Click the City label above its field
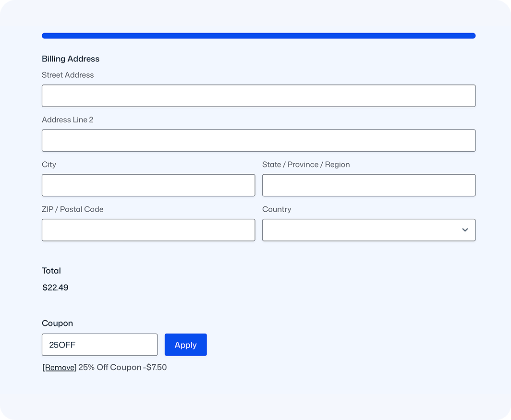This screenshot has width=511, height=420. click(x=49, y=165)
